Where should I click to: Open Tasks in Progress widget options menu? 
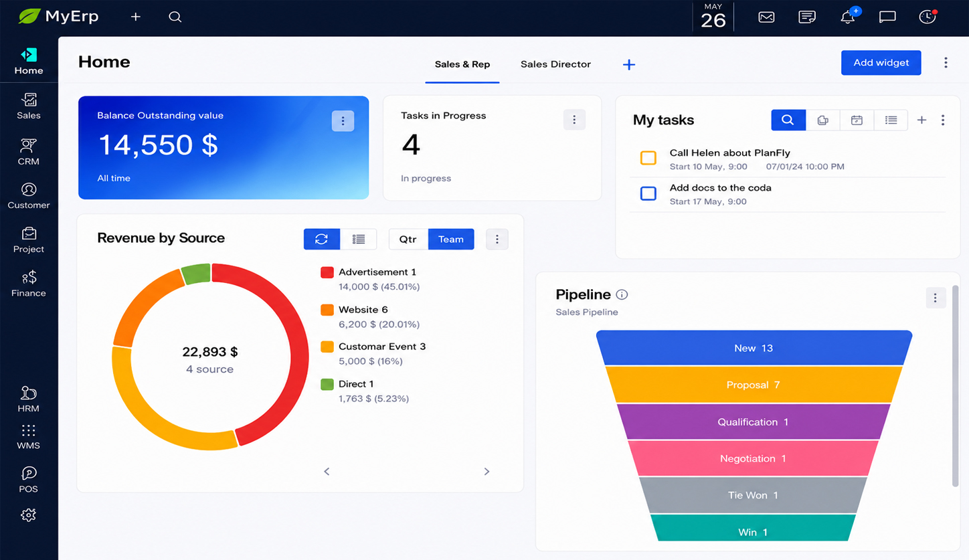pos(574,120)
